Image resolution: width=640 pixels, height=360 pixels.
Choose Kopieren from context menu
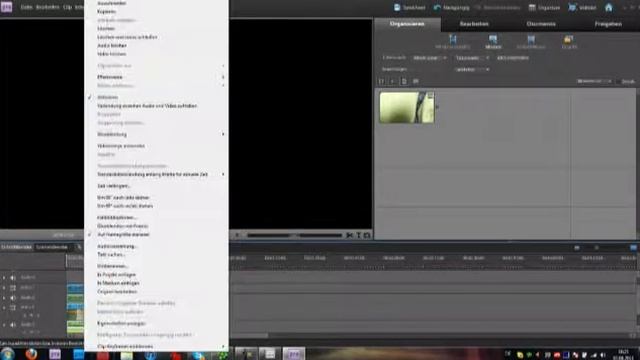point(107,11)
